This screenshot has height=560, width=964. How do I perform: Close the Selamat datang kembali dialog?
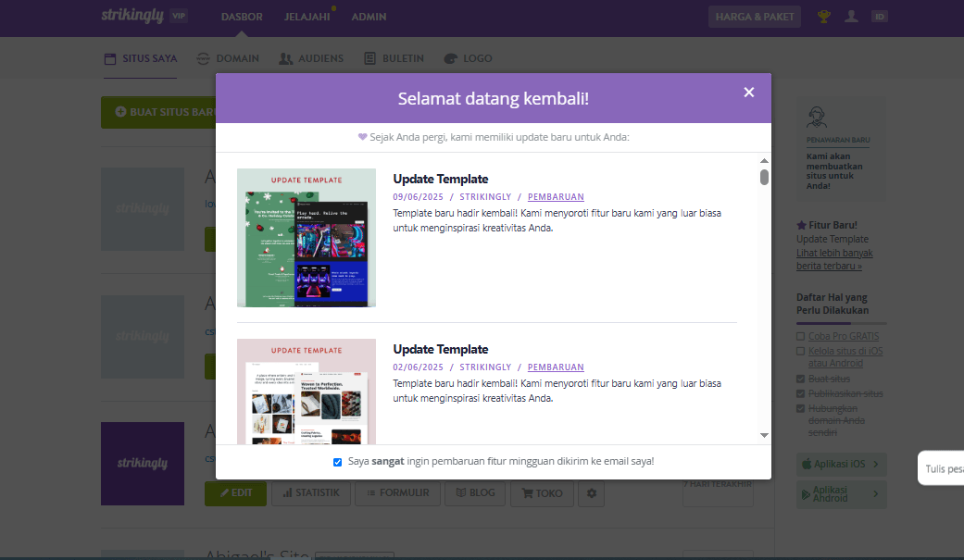[748, 93]
